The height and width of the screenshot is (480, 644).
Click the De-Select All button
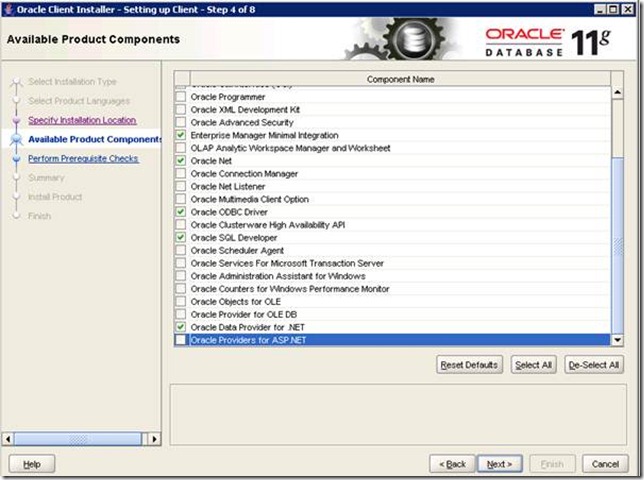tap(593, 365)
